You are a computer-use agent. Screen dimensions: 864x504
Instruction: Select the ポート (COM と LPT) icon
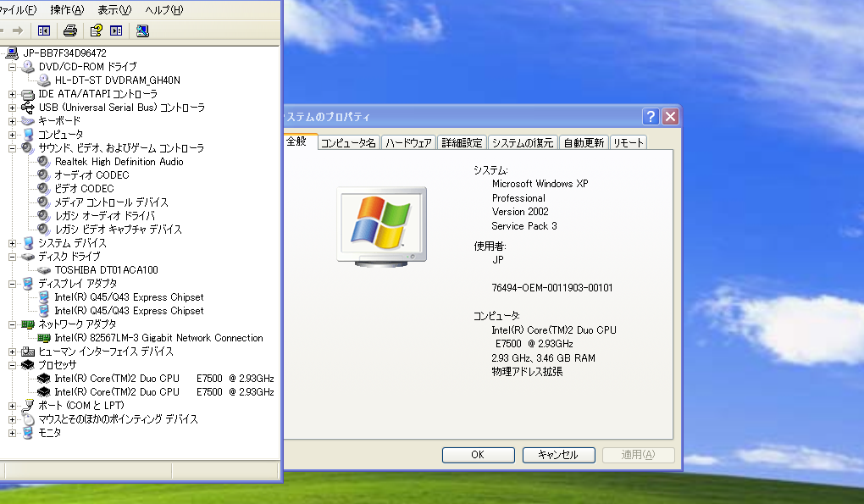coord(28,406)
